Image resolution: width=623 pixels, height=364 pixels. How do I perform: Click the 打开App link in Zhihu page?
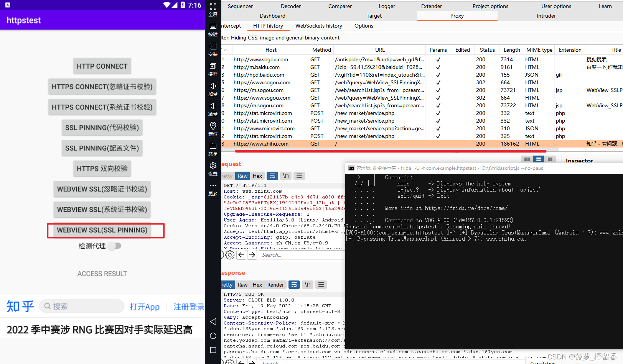[145, 307]
